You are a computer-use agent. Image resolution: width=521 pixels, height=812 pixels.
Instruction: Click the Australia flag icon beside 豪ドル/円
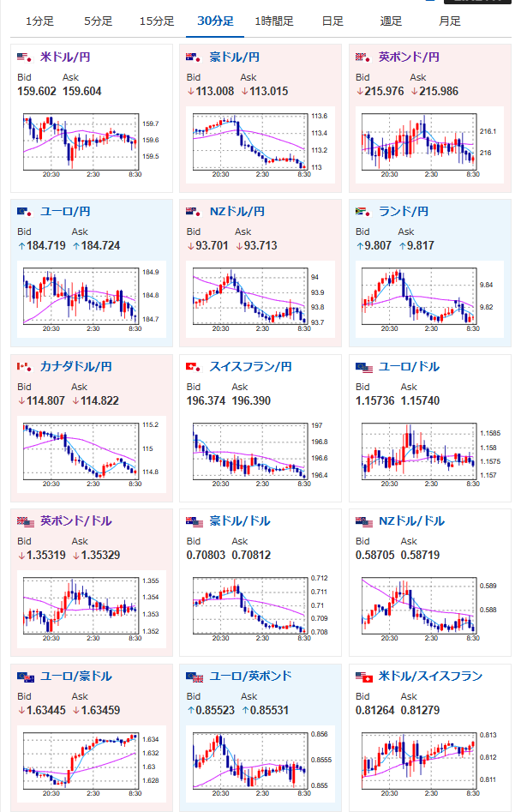point(194,57)
